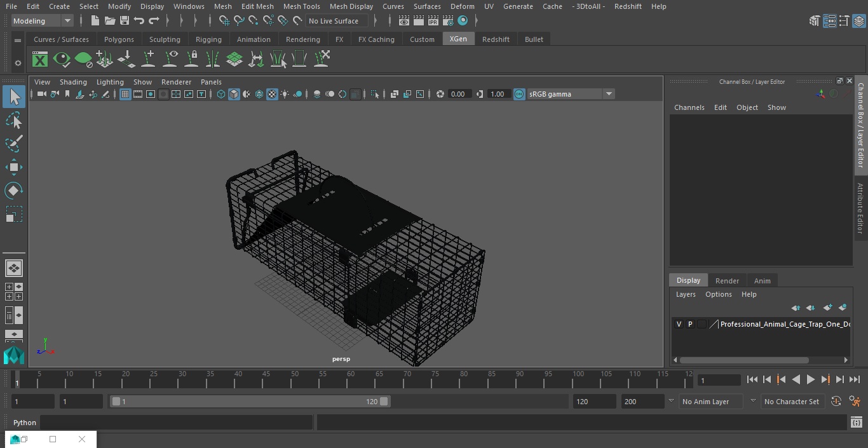Screen dimensions: 868x448
Task: Click the IPR render icon
Action: click(x=433, y=21)
